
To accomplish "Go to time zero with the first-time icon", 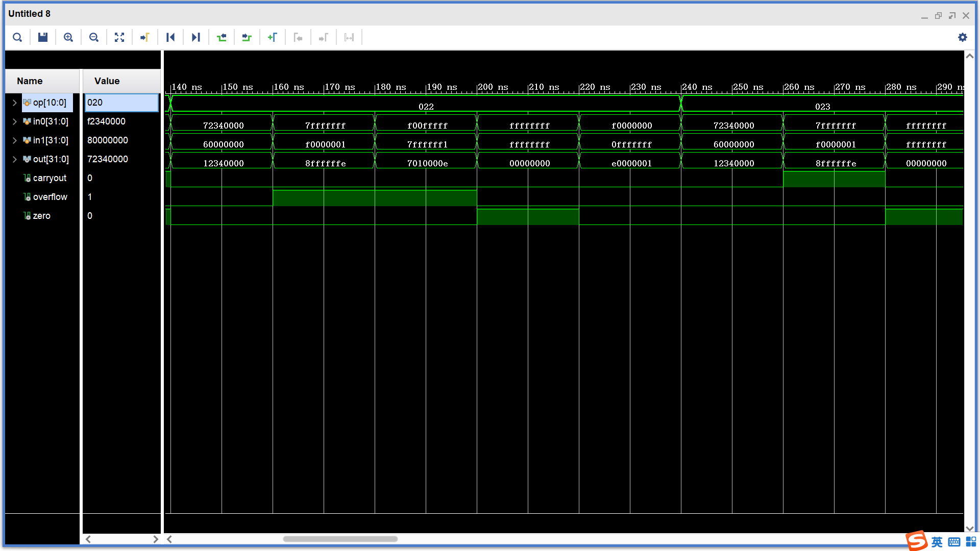I will coord(170,37).
